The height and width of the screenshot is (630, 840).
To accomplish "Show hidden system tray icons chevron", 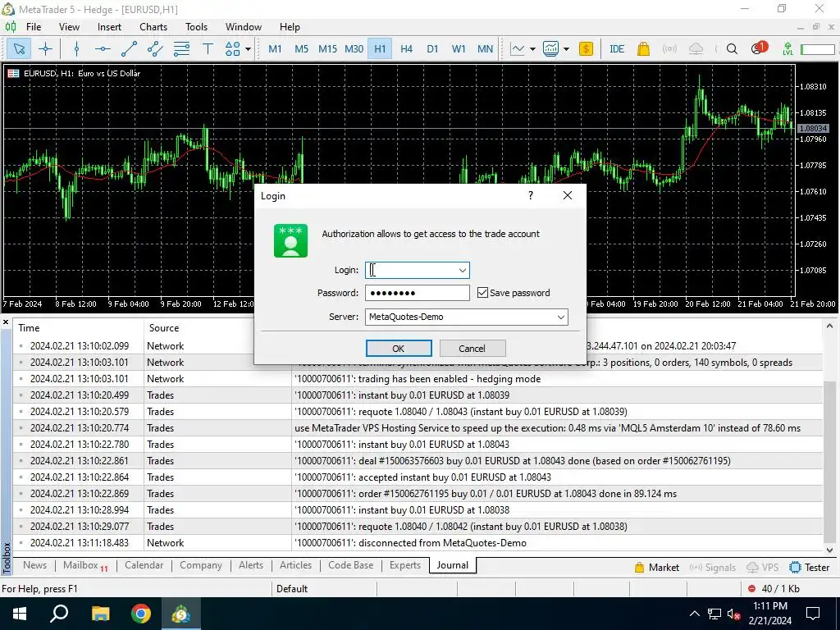I will (694, 614).
